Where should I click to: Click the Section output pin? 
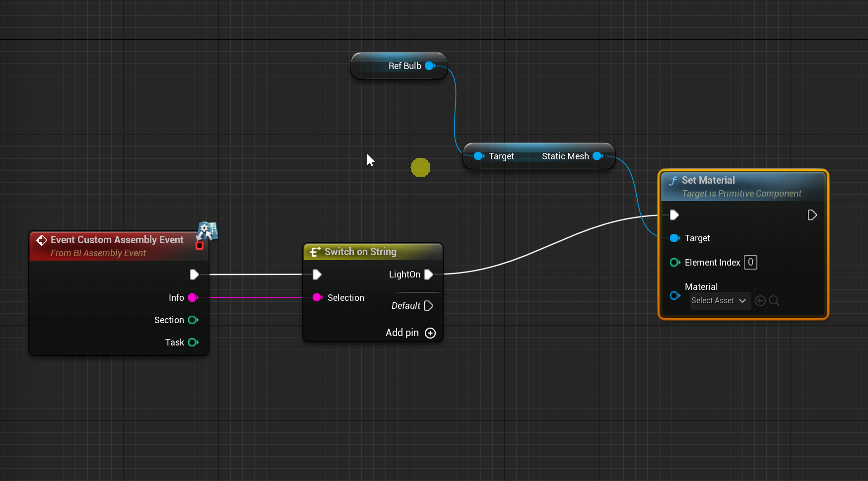(193, 320)
